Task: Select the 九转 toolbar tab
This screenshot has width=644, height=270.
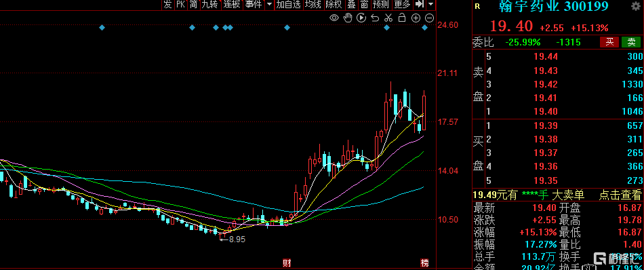Action: coord(210,5)
